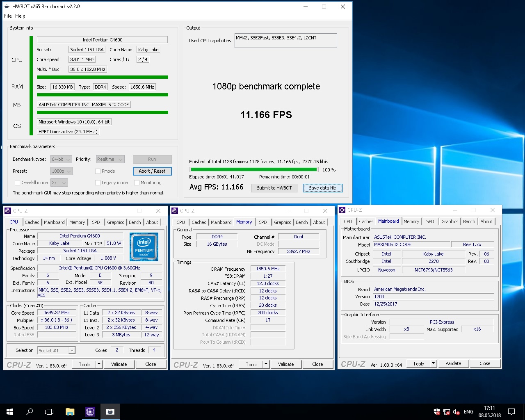
Task: Click the Abort / Reset button
Action: pyautogui.click(x=152, y=171)
